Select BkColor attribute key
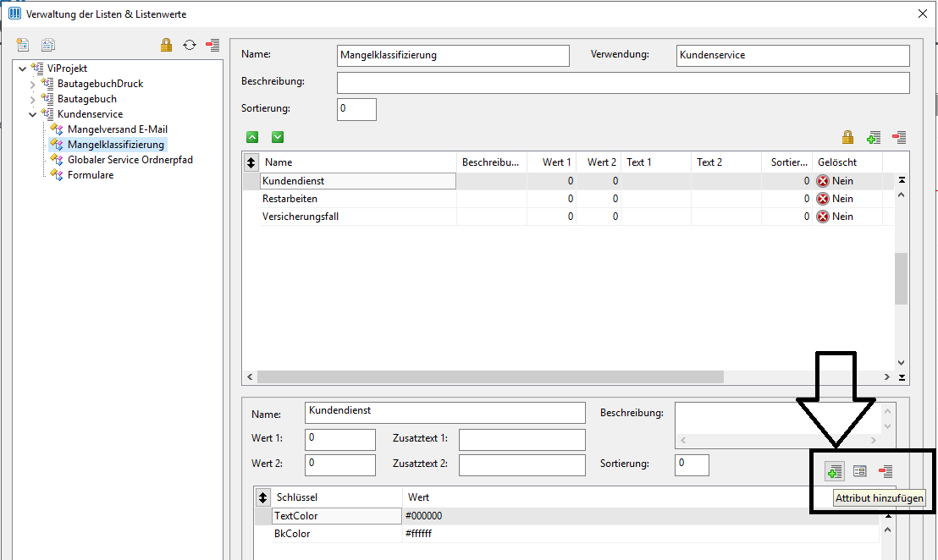 pos(337,534)
